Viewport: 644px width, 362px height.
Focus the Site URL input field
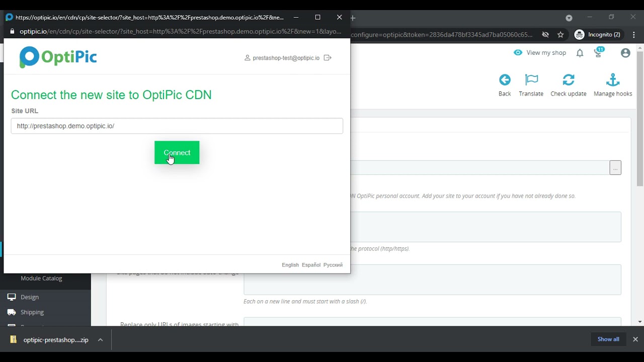point(177,126)
